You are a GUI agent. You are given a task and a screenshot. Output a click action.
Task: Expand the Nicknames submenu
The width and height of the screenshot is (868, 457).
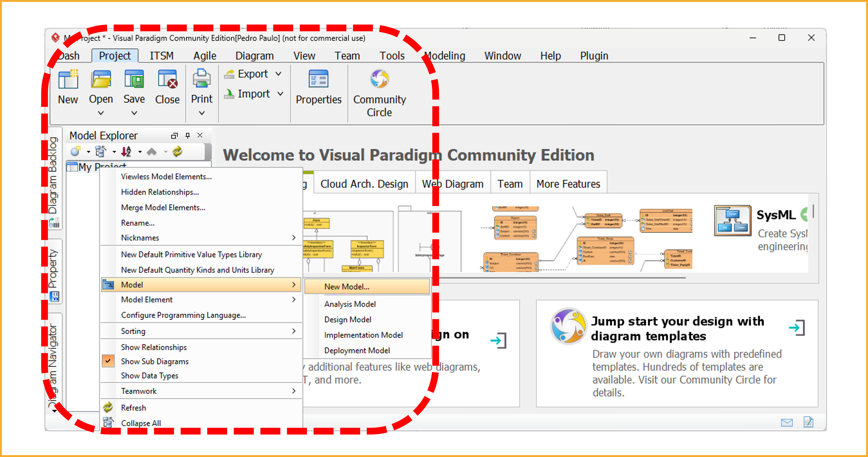pyautogui.click(x=201, y=238)
